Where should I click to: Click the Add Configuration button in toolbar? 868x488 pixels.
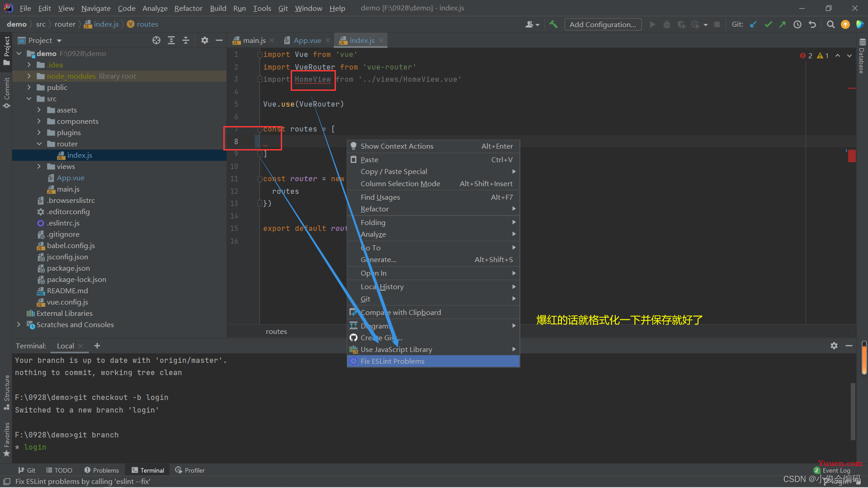click(x=603, y=24)
